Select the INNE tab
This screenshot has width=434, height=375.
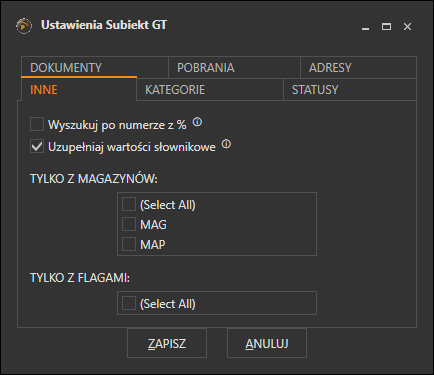(79, 90)
